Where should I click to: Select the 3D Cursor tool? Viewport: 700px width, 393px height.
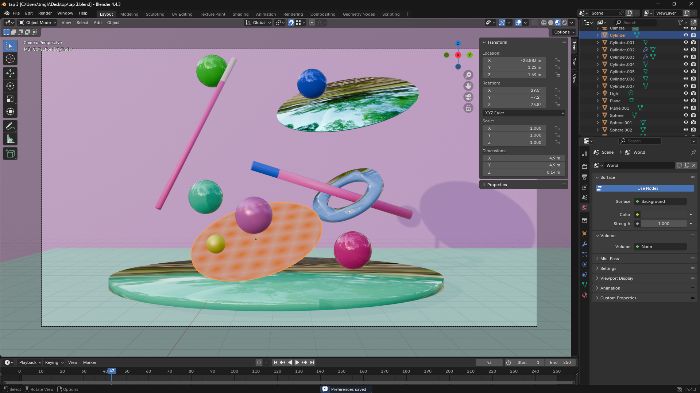[x=10, y=59]
